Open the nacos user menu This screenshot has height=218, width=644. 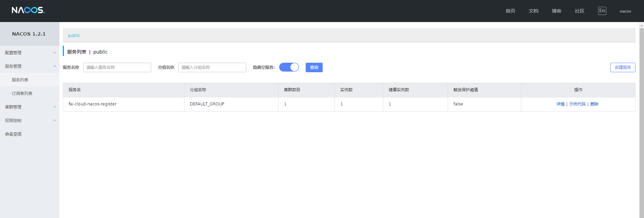(625, 11)
